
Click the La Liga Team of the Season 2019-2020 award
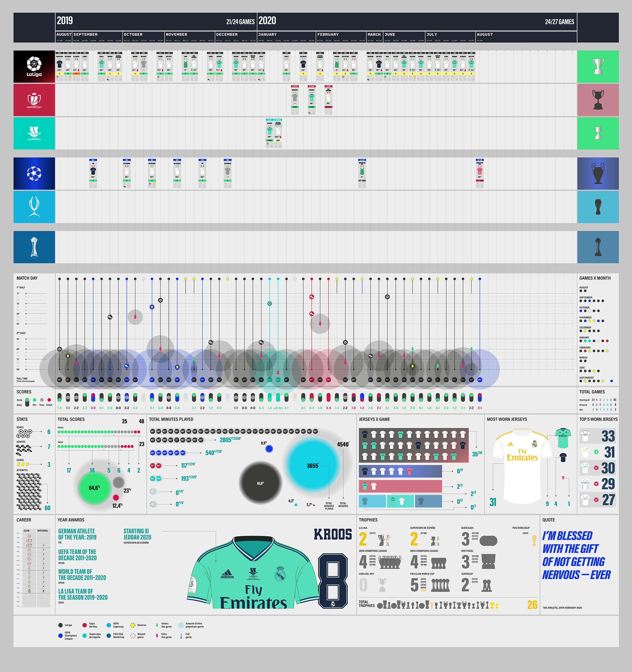[x=83, y=594]
